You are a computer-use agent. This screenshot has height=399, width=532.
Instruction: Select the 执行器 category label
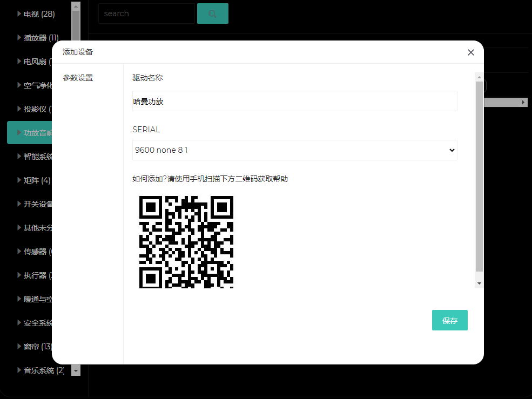point(38,275)
